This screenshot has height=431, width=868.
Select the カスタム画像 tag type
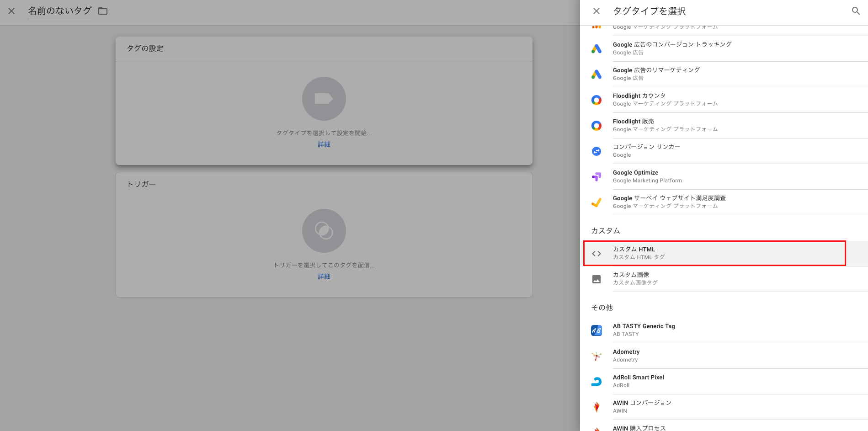pos(631,278)
